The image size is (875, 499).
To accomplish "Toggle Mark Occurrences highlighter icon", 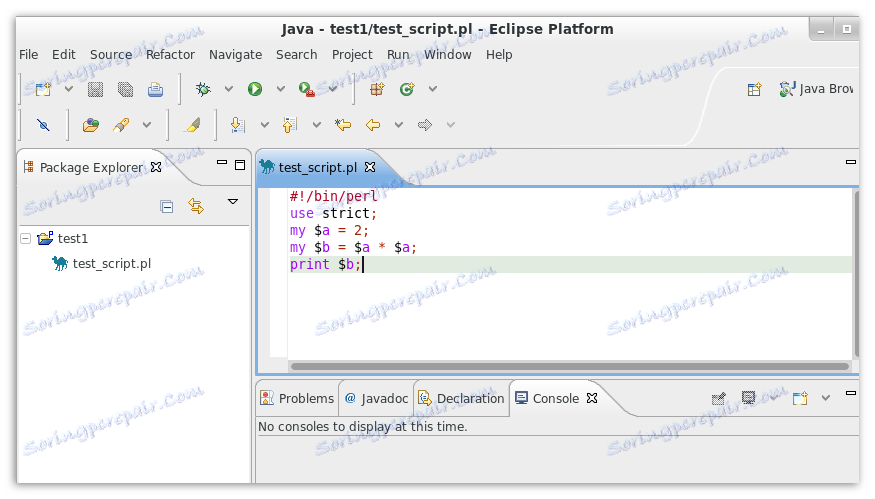I will [192, 124].
